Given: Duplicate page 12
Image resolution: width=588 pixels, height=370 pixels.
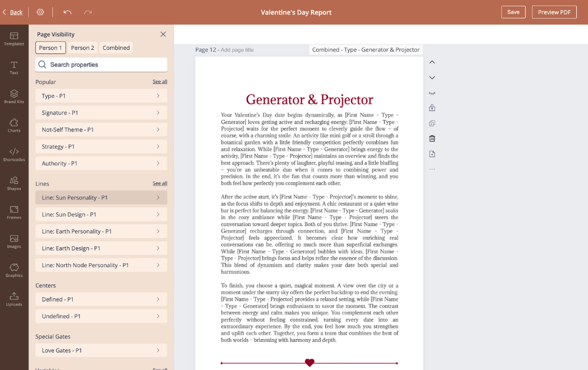Looking at the screenshot, I should coord(432,123).
